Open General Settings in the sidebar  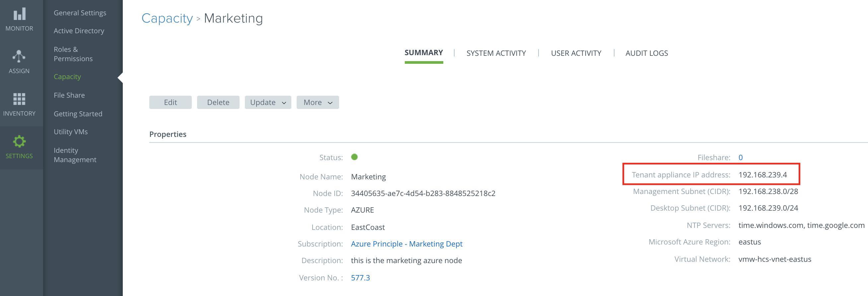coord(80,13)
